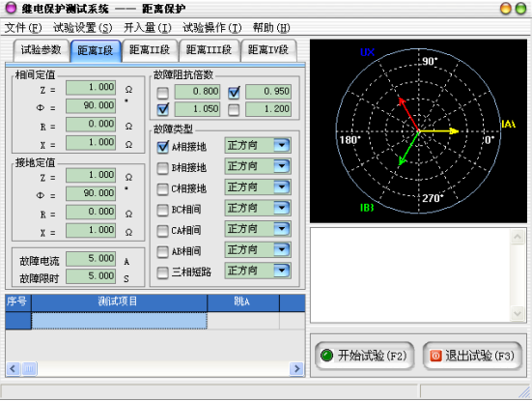Click the purple application icon in title bar
Screen dimensions: 532x401
coord(11,8)
